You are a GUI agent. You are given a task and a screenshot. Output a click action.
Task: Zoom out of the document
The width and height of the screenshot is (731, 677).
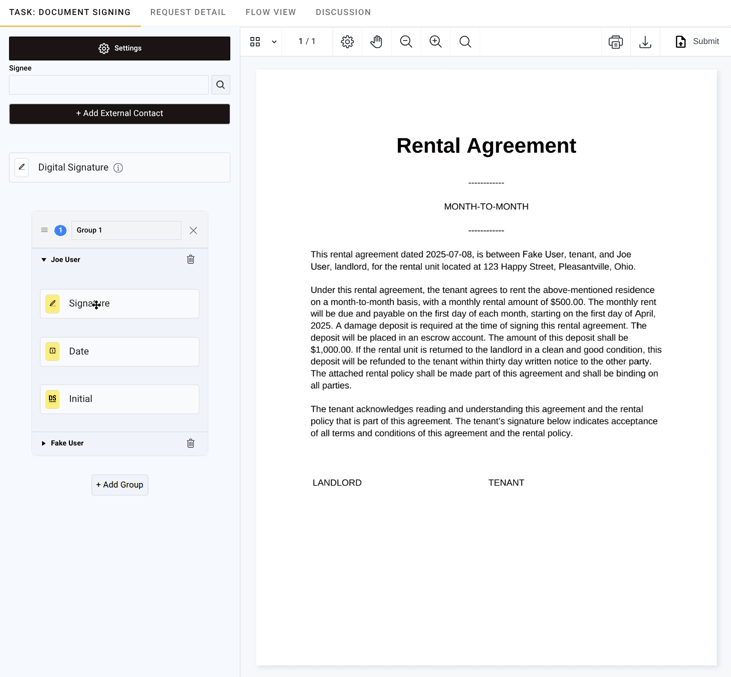point(406,42)
